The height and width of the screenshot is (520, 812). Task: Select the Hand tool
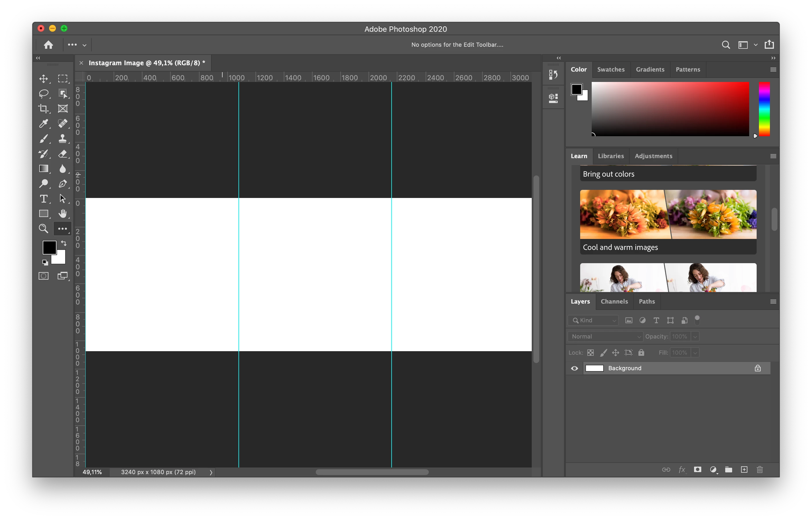tap(62, 214)
